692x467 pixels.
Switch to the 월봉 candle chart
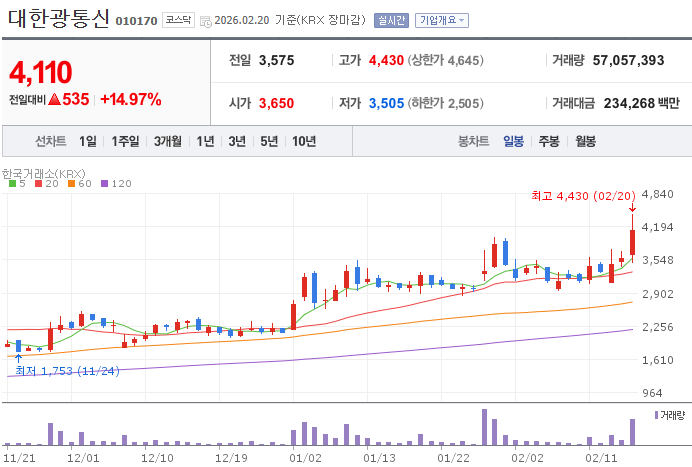point(586,141)
